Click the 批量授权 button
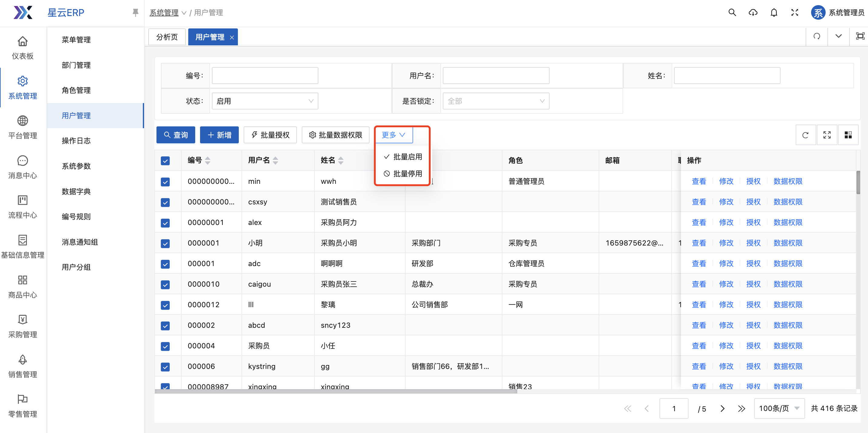Screen dimensions: 868x433 coord(270,135)
